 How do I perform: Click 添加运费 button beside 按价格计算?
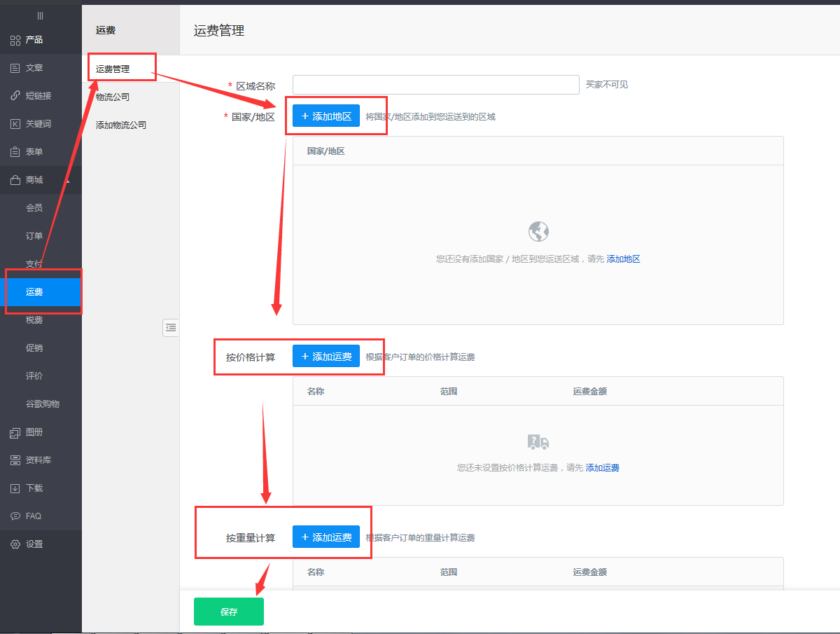(x=326, y=357)
